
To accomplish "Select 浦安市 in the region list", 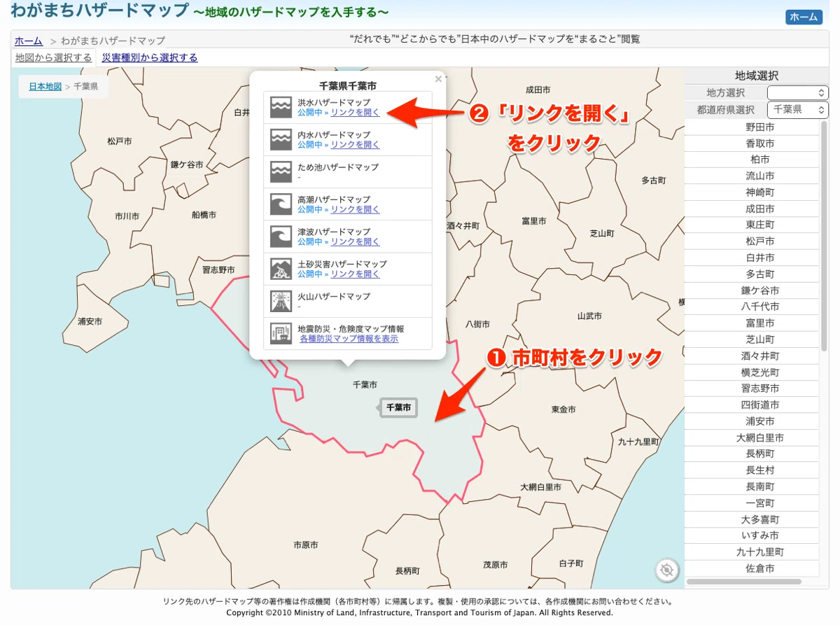I will pyautogui.click(x=752, y=421).
